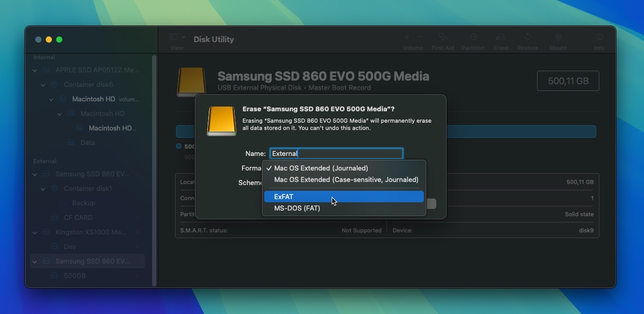Click the Not Supported S.M.A.R.T. value
Screen dimensions: 644x314
pos(361,230)
